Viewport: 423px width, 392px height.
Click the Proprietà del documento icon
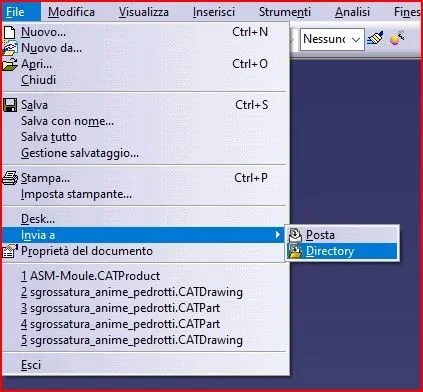tap(10, 251)
